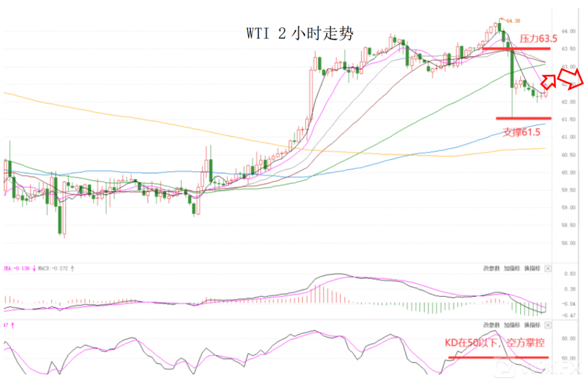
Task: Click 换指标 in the MACD panel
Action: point(532,268)
